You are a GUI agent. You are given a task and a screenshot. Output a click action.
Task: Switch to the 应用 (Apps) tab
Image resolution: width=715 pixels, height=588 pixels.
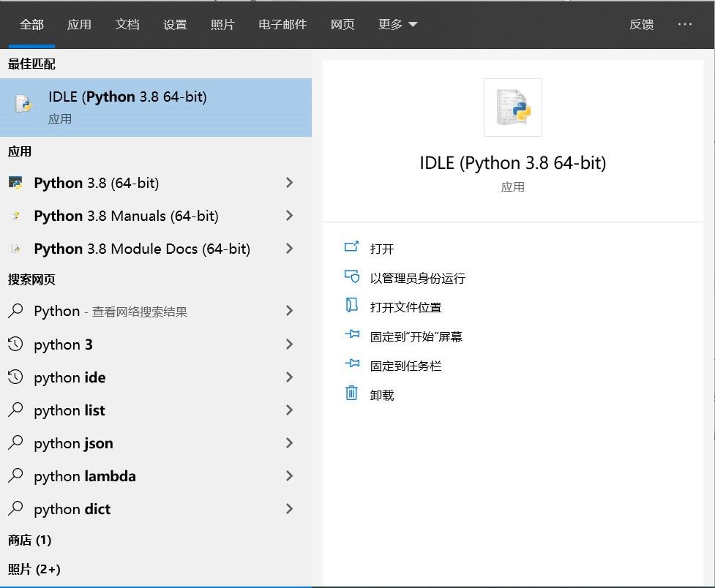[x=79, y=24]
